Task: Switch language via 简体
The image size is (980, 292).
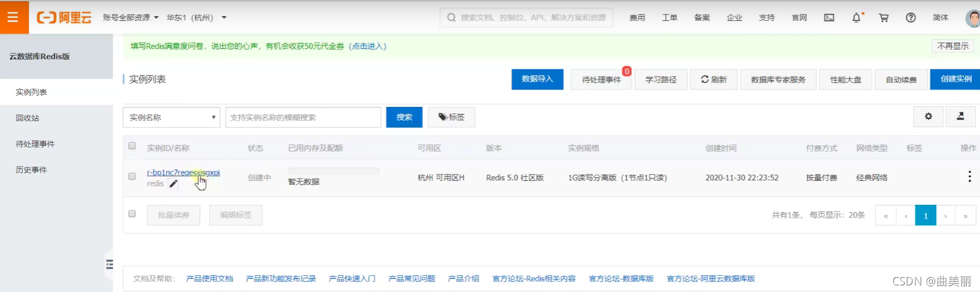Action: [941, 17]
